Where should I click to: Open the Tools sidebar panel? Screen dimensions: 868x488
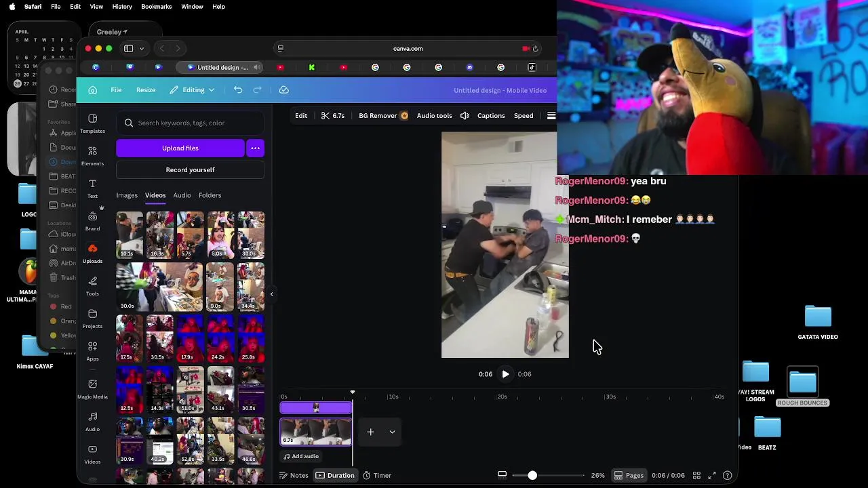pos(92,286)
